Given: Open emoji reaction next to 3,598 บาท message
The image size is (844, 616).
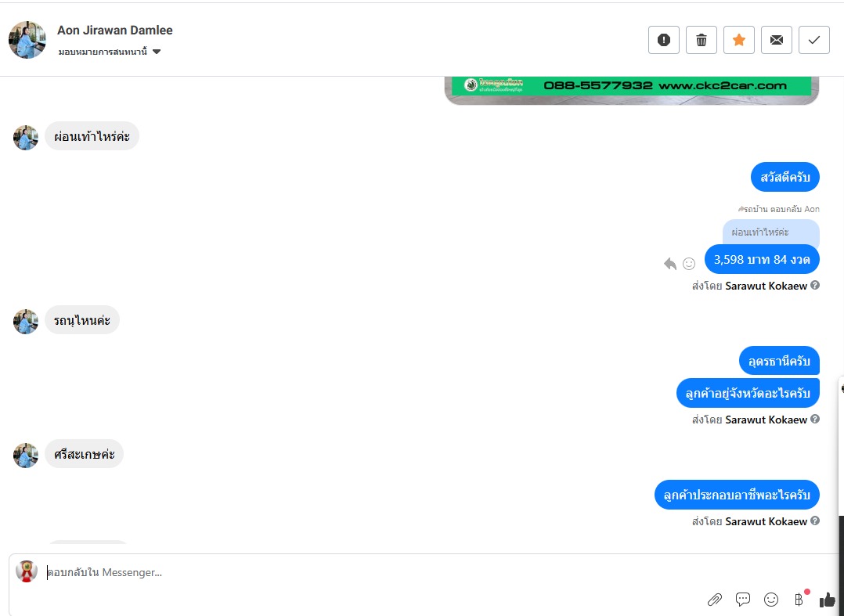Looking at the screenshot, I should pos(689,264).
